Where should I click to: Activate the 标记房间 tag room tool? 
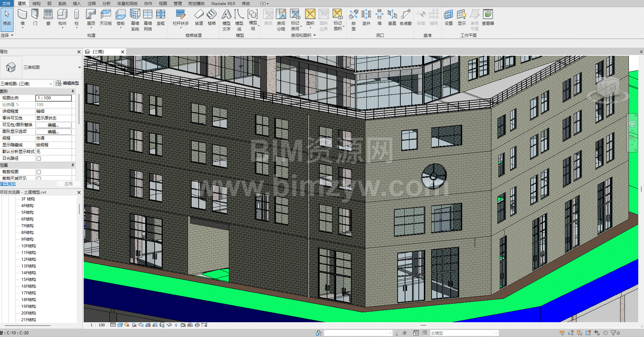click(295, 20)
